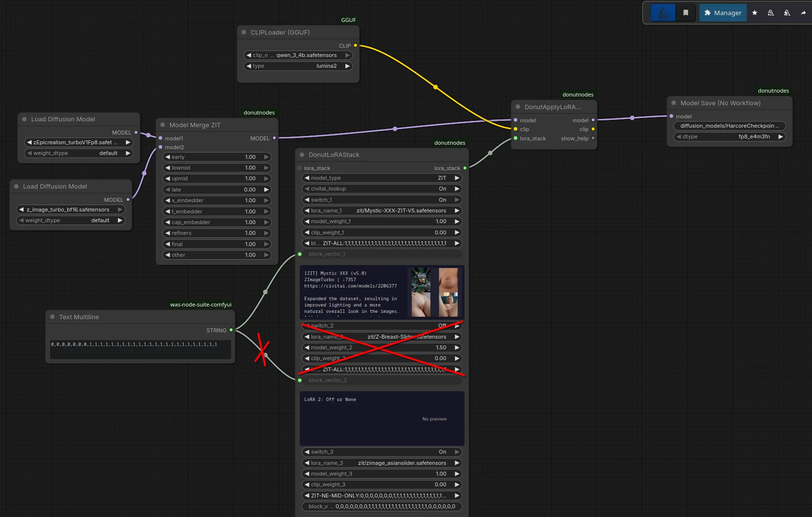Viewport: 812px width, 517px height.
Task: Click the clip input port on DonutApplyLoRA
Action: coord(516,129)
